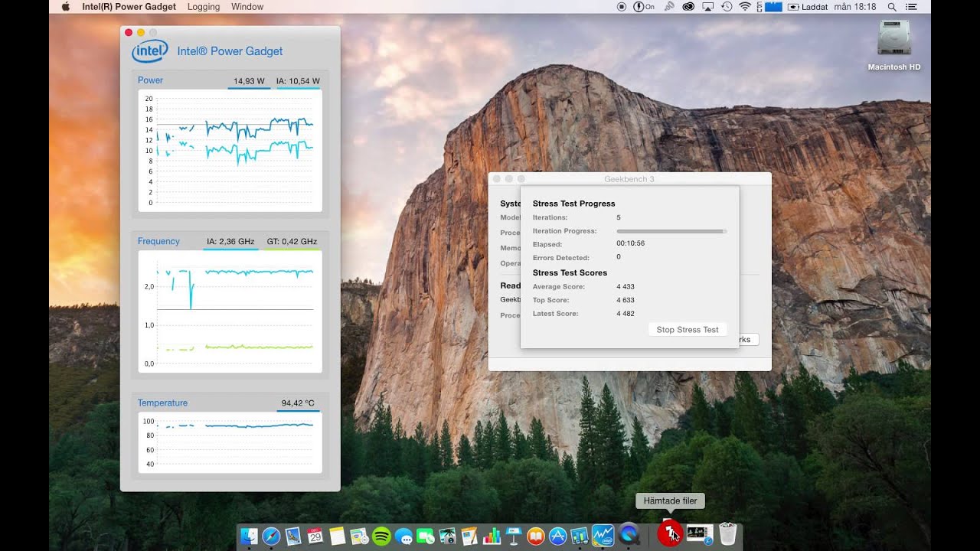The image size is (980, 551).
Task: Open the Notes app in dock
Action: (x=338, y=536)
